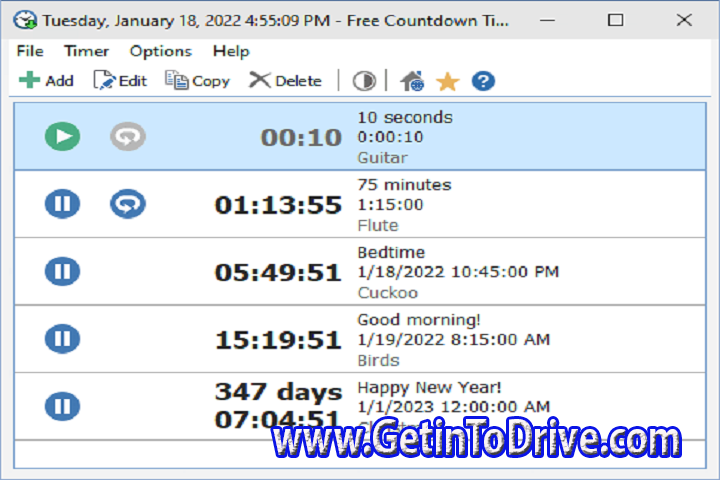This screenshot has width=720, height=480.
Task: Click the 1/1/2023 12:00:00 AM date
Action: pos(454,407)
